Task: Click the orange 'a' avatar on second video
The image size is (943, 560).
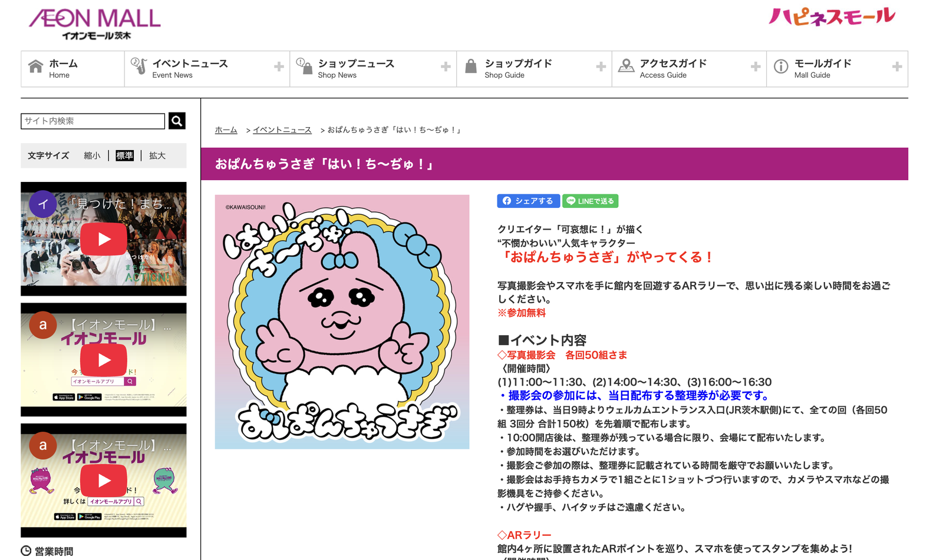Action: pyautogui.click(x=43, y=325)
